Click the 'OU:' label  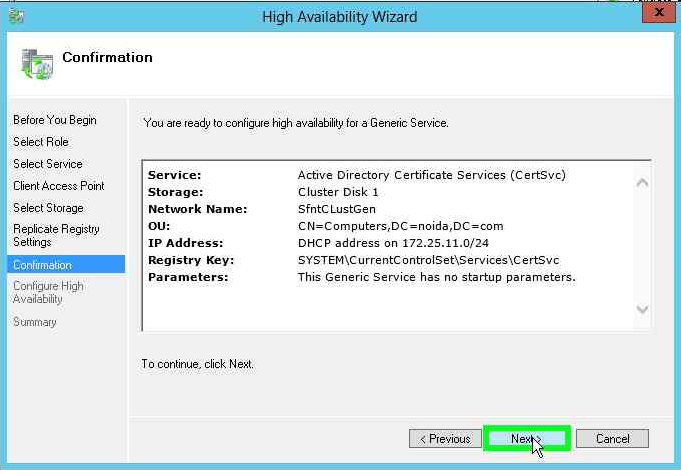(x=159, y=226)
